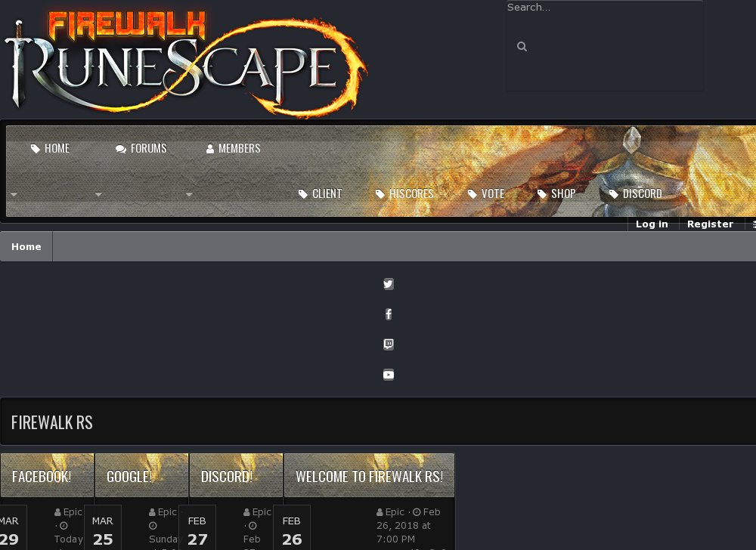Screen dimensions: 756x550
Task: Open the SHOP menu link
Action: pos(556,193)
